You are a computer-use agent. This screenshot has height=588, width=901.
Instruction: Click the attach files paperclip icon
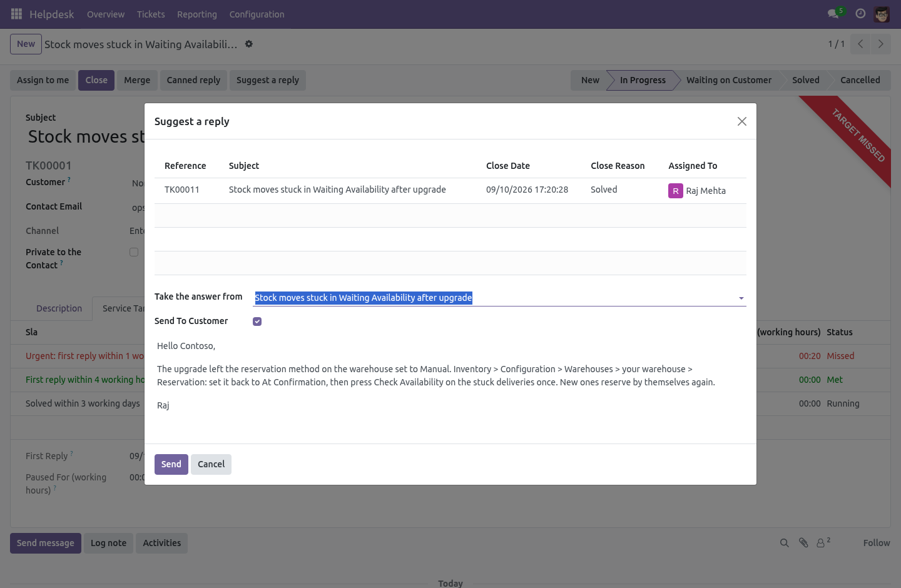(x=803, y=543)
